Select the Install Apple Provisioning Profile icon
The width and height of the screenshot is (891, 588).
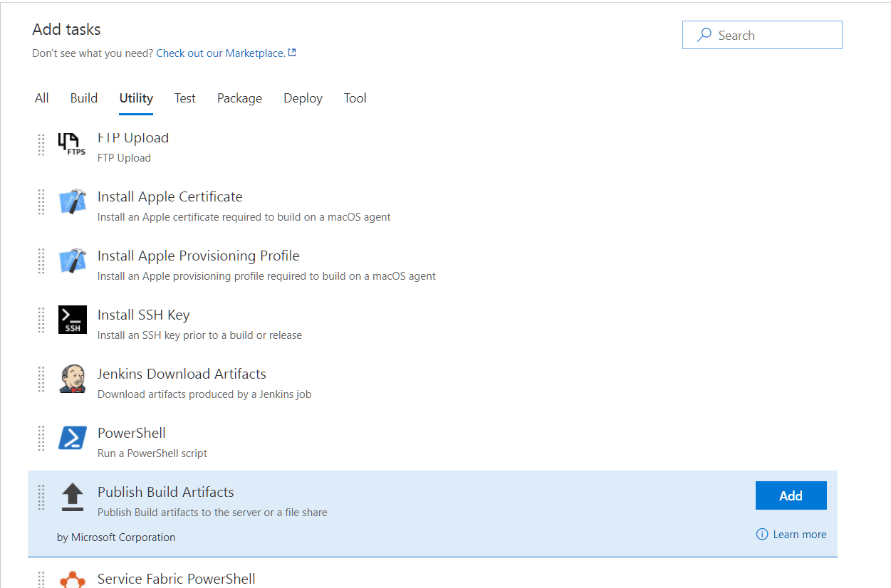point(72,261)
